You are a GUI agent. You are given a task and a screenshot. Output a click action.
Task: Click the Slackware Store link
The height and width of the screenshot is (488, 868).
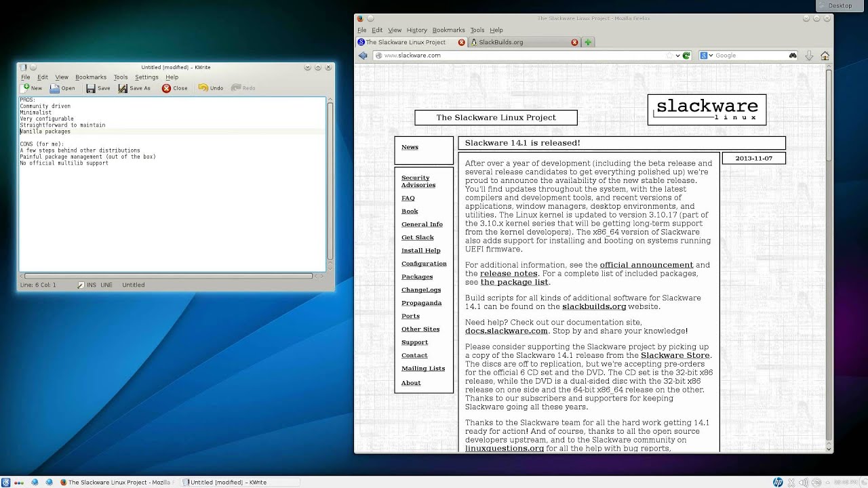[675, 355]
